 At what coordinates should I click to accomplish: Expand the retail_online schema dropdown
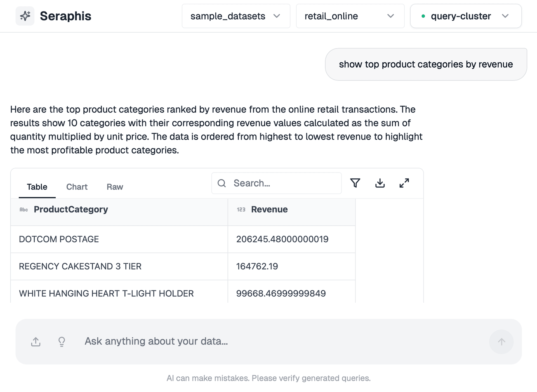click(350, 16)
